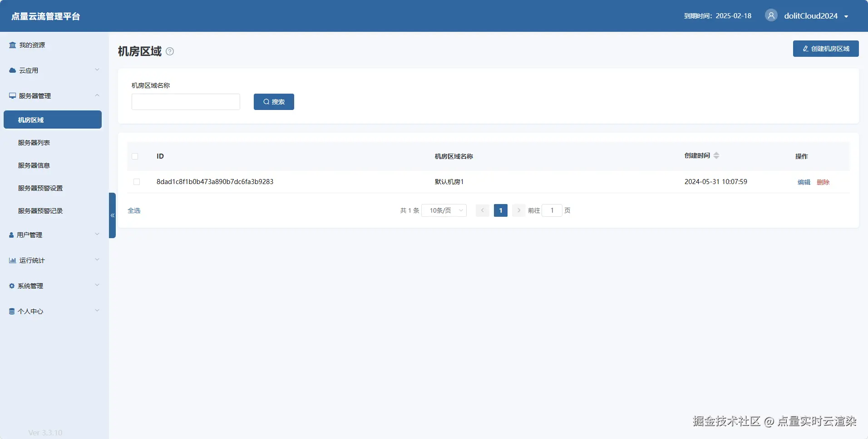Click the user avatar icon in header

point(771,15)
